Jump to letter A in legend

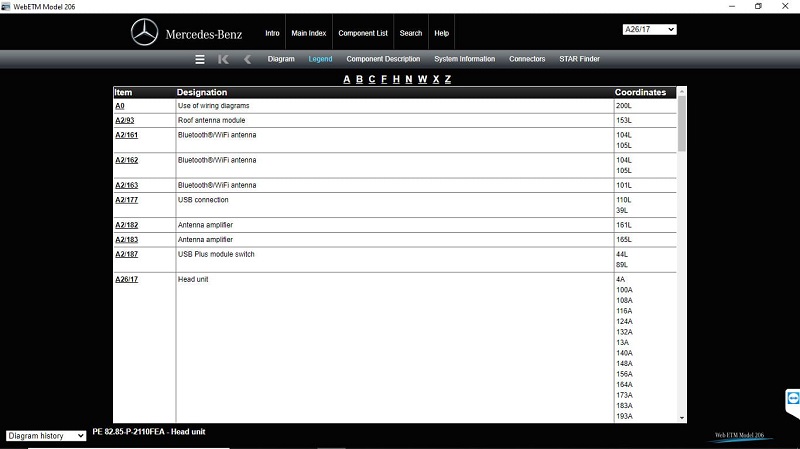347,79
